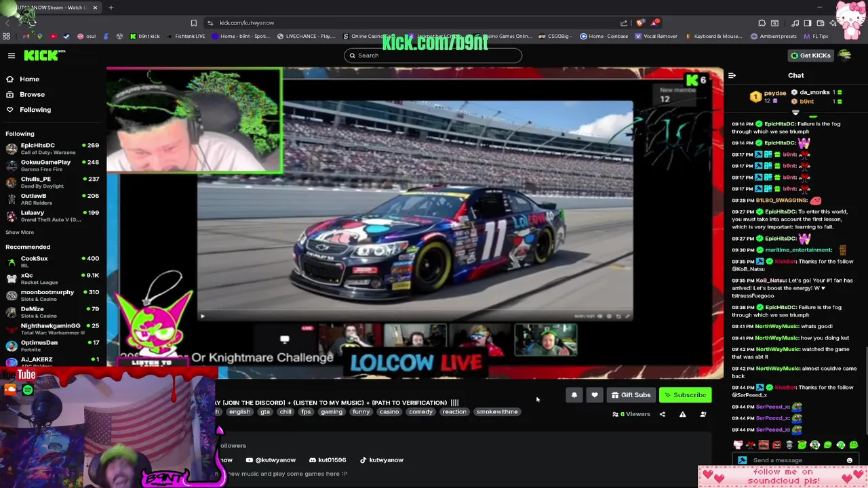Focus the Kick search box

433,56
